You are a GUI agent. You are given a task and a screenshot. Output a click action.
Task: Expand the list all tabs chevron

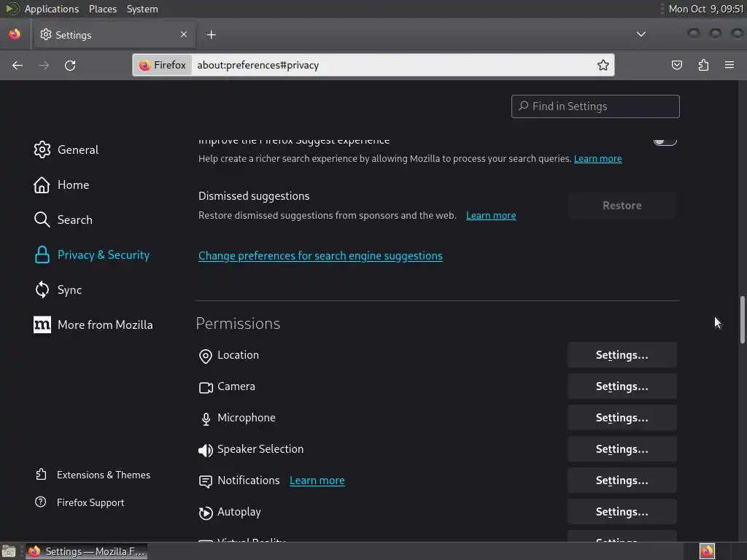click(x=641, y=34)
